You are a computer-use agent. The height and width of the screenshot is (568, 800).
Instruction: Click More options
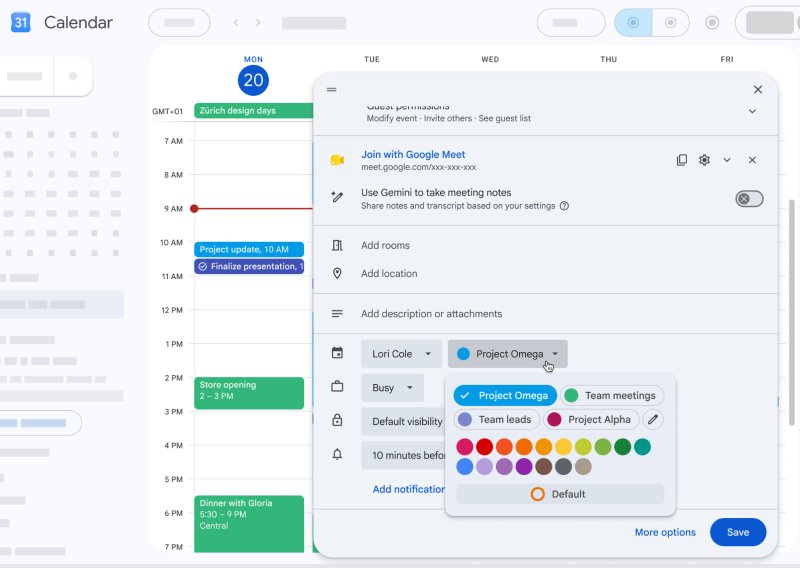click(665, 532)
